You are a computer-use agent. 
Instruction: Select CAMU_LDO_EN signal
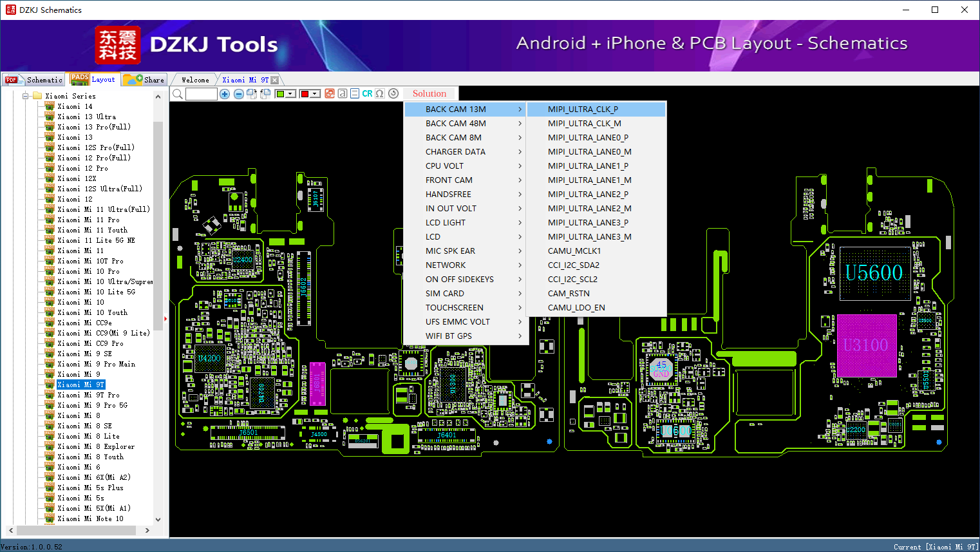pyautogui.click(x=596, y=308)
